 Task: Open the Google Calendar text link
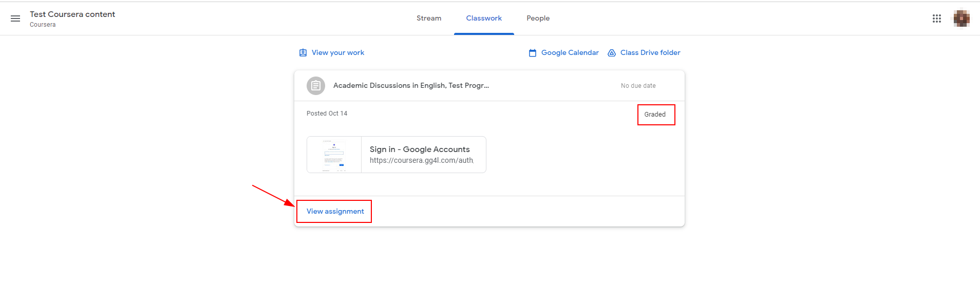[x=570, y=53]
